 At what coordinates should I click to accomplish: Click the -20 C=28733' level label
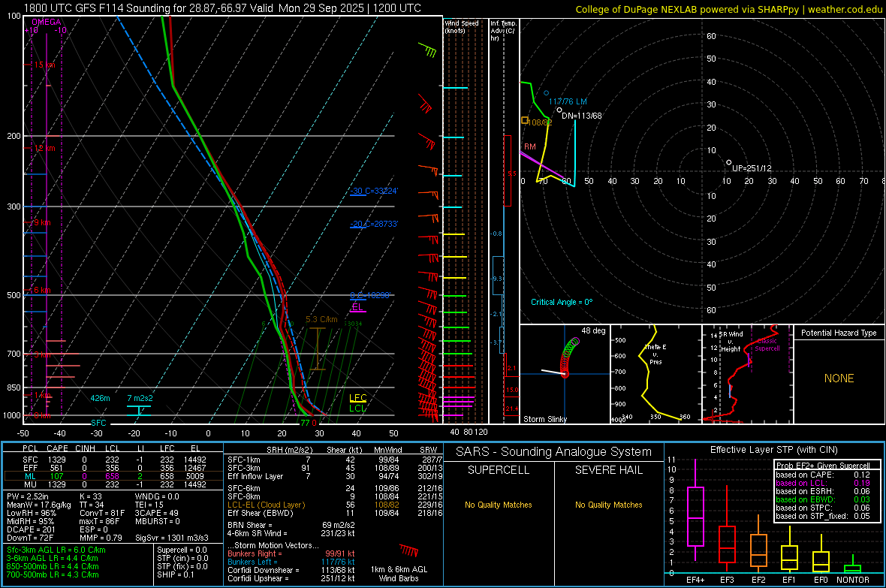tap(373, 224)
